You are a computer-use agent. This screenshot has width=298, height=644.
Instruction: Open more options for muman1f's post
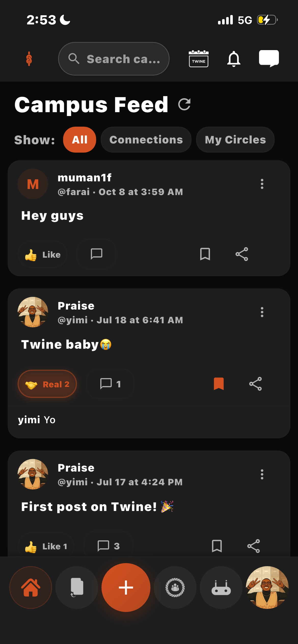point(262,184)
